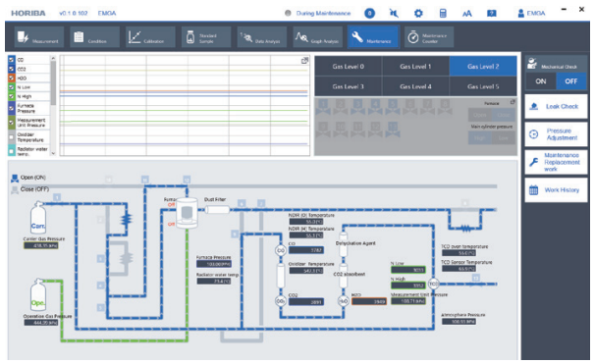Screen dimensions: 595x364
Task: Pop out the trend graph window icon
Action: click(x=304, y=60)
